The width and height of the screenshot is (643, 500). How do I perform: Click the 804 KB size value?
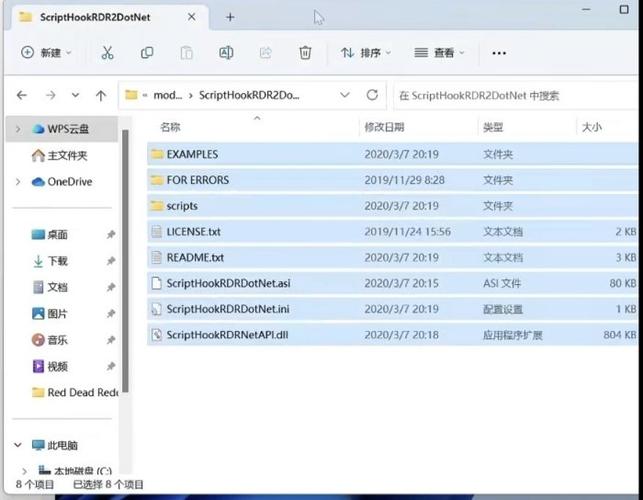620,335
